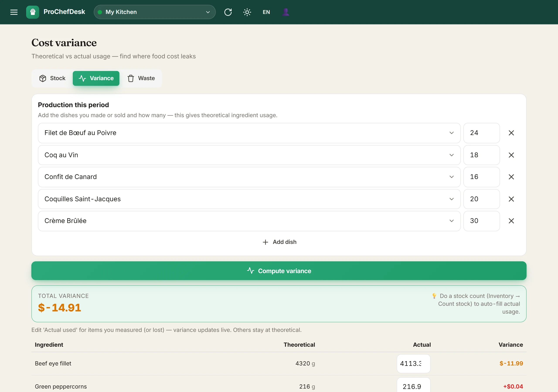The width and height of the screenshot is (558, 392).
Task: Open the user profile avatar
Action: 286,12
